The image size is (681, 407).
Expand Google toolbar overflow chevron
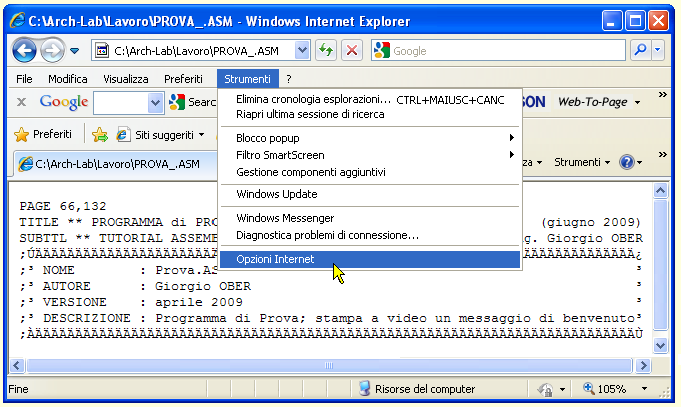662,95
